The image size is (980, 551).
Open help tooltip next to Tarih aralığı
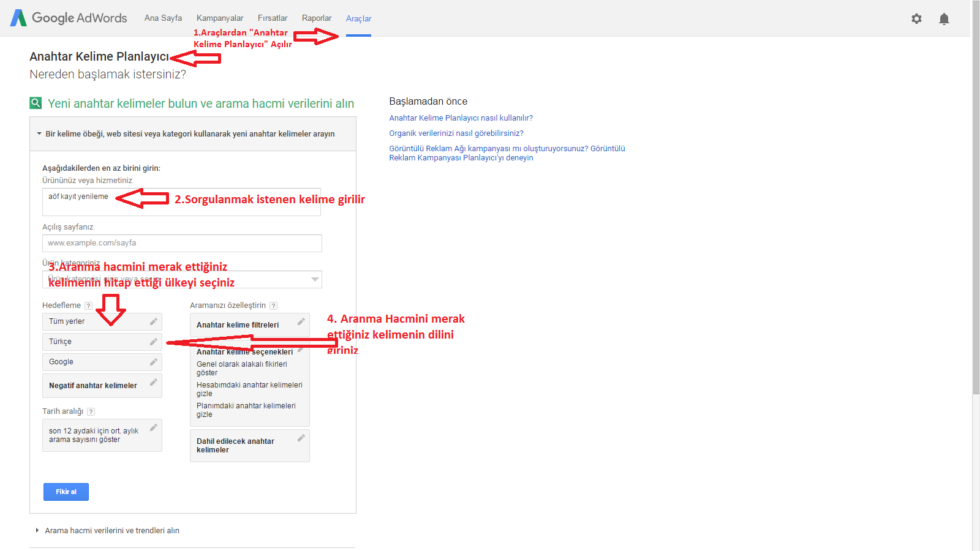point(91,411)
